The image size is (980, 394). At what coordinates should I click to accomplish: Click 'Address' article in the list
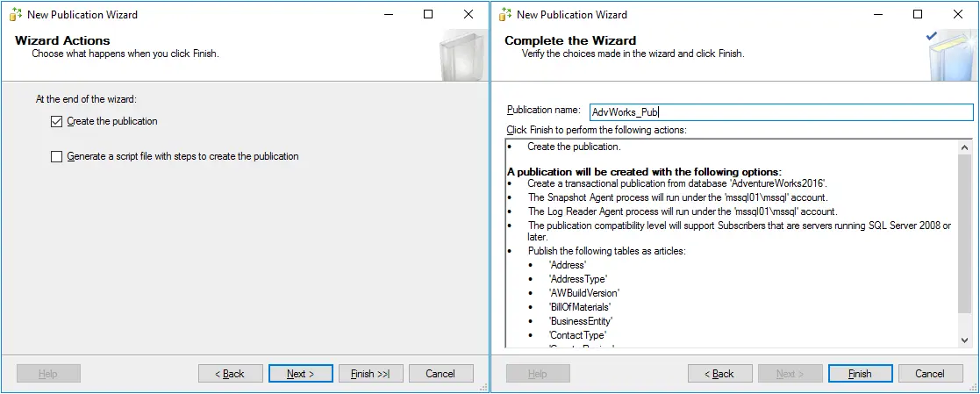[567, 265]
